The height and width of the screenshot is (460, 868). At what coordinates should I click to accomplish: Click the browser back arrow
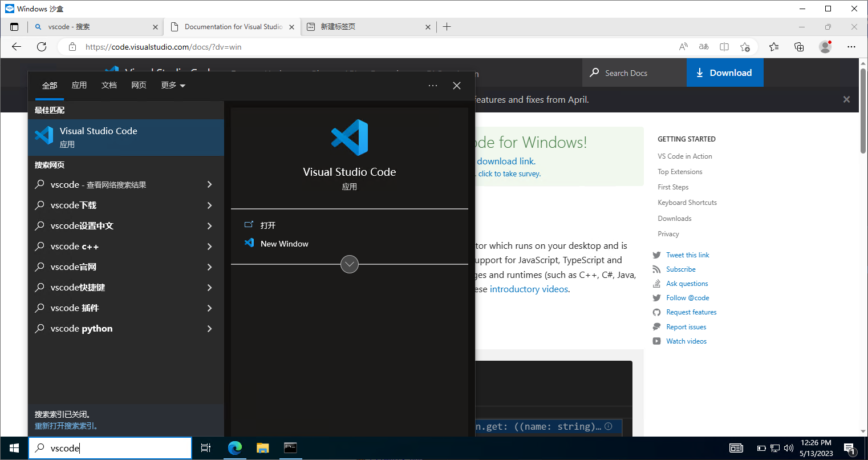click(x=17, y=47)
